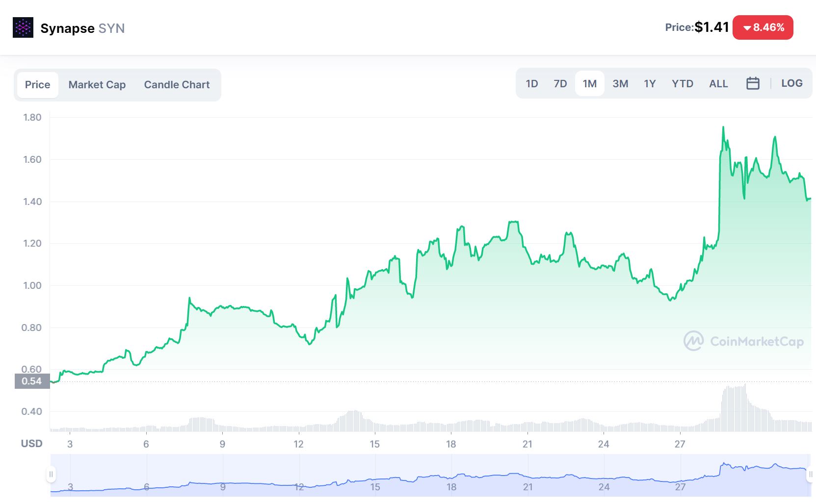
Task: Switch to the Market Cap tab
Action: (x=97, y=85)
